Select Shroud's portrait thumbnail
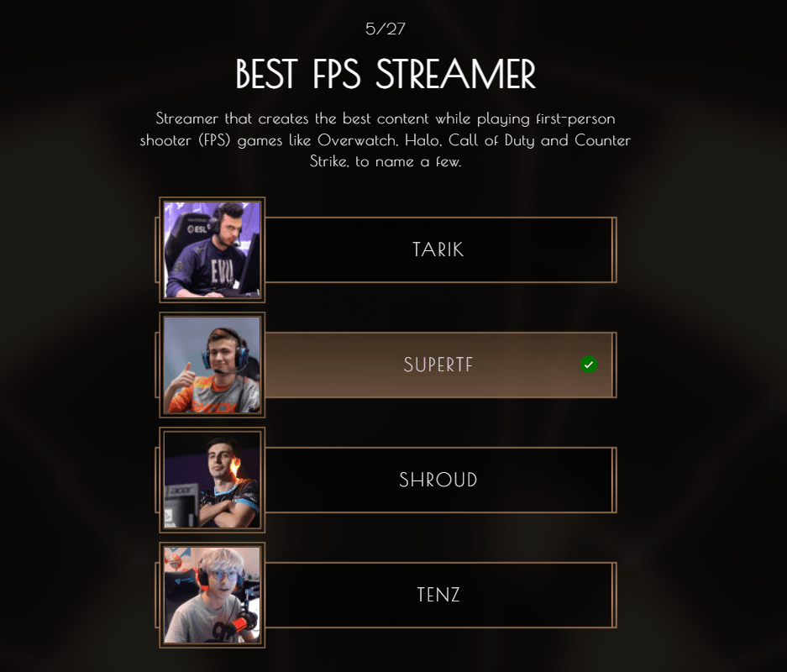The height and width of the screenshot is (672, 787). tap(212, 480)
